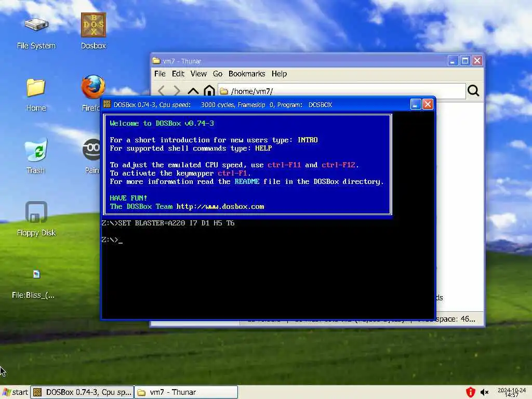Click the Thunar back arrow

161,91
